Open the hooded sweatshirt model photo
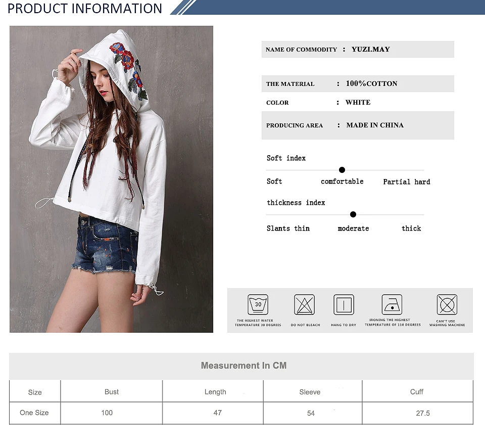 [111, 180]
